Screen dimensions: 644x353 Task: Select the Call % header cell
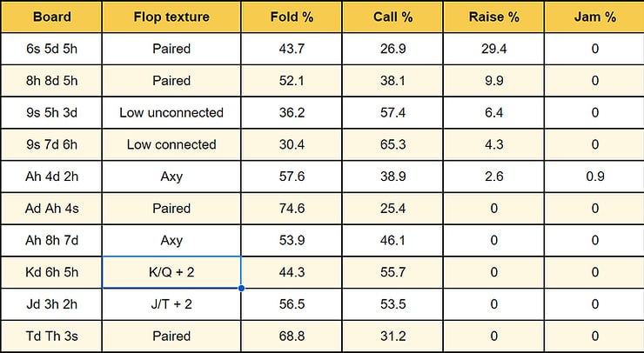click(x=392, y=17)
